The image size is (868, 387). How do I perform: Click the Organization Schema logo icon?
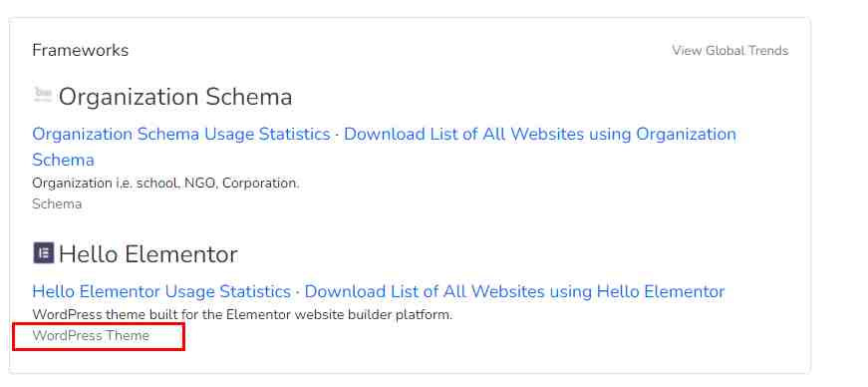pos(43,95)
